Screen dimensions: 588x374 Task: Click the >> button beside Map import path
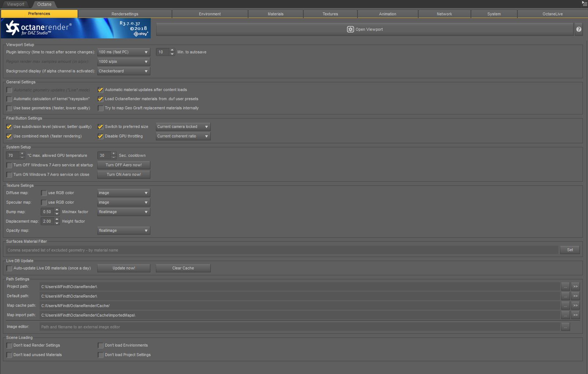pos(576,315)
